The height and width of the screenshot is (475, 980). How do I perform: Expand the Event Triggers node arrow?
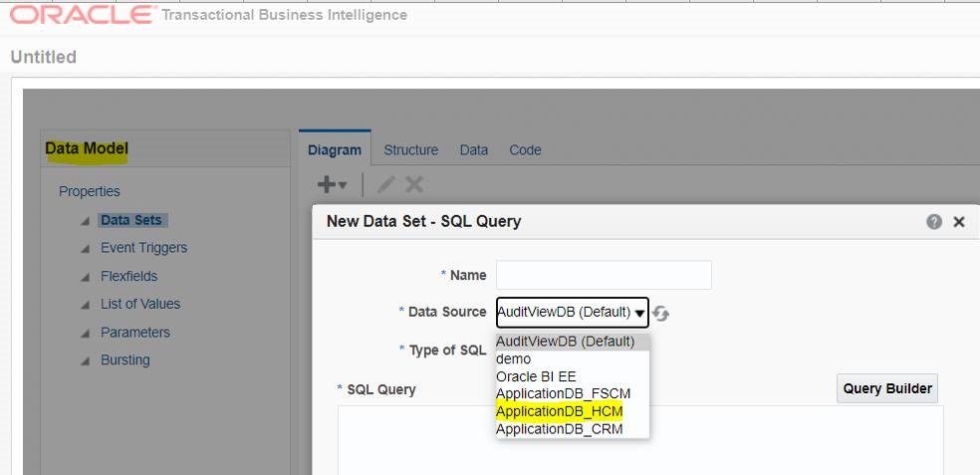point(85,249)
